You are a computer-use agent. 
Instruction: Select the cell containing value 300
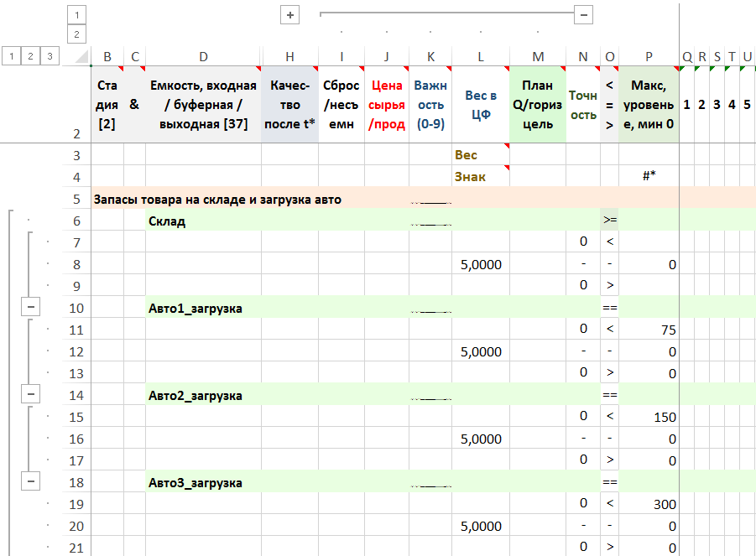click(x=649, y=505)
